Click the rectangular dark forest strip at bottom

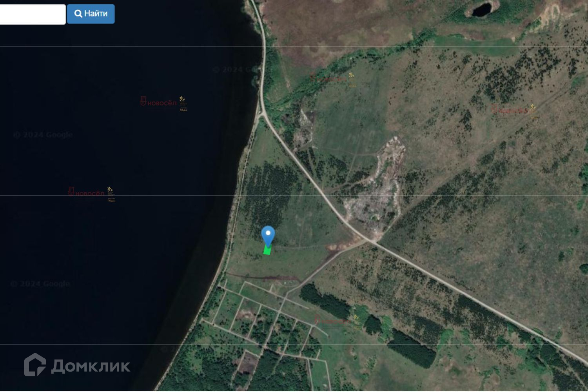click(x=412, y=348)
